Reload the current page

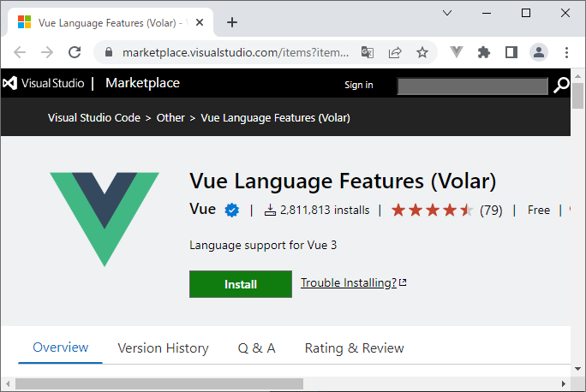pos(75,52)
